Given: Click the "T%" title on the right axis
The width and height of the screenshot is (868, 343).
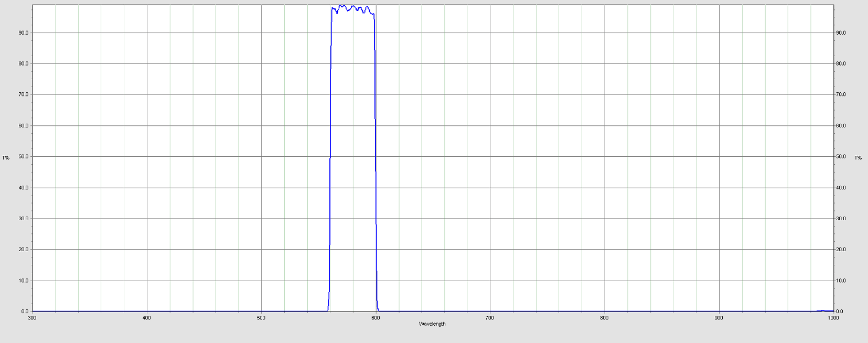Looking at the screenshot, I should [x=858, y=158].
